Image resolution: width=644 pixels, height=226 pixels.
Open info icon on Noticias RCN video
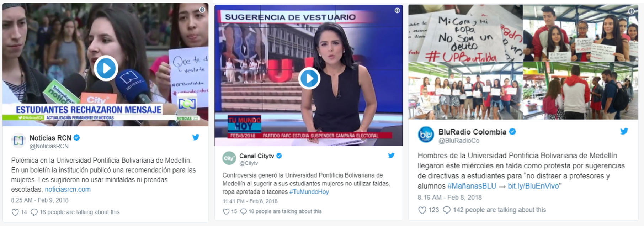(x=202, y=10)
